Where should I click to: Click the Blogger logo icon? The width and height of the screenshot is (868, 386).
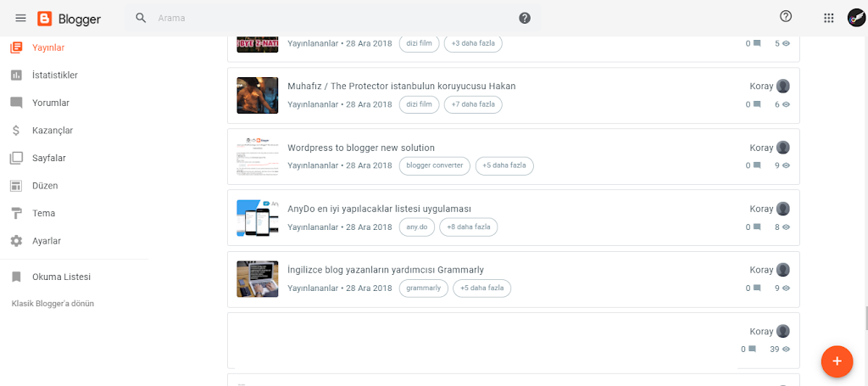pyautogui.click(x=45, y=19)
